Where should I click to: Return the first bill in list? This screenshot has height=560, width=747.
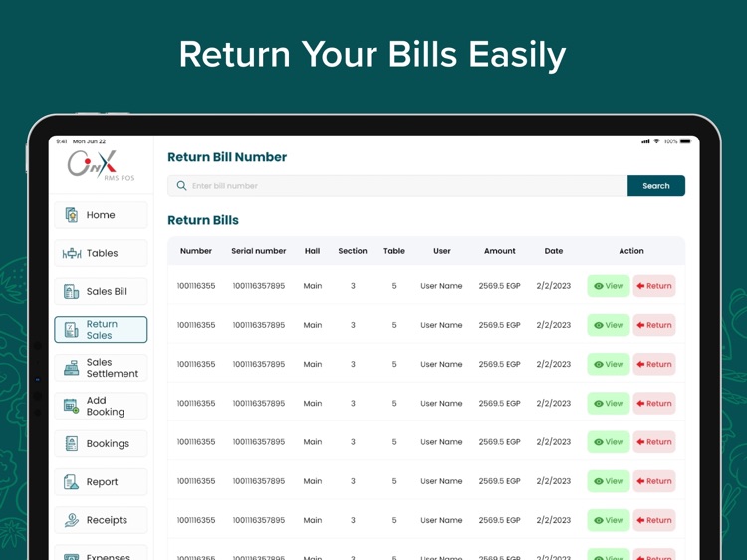[x=654, y=286]
